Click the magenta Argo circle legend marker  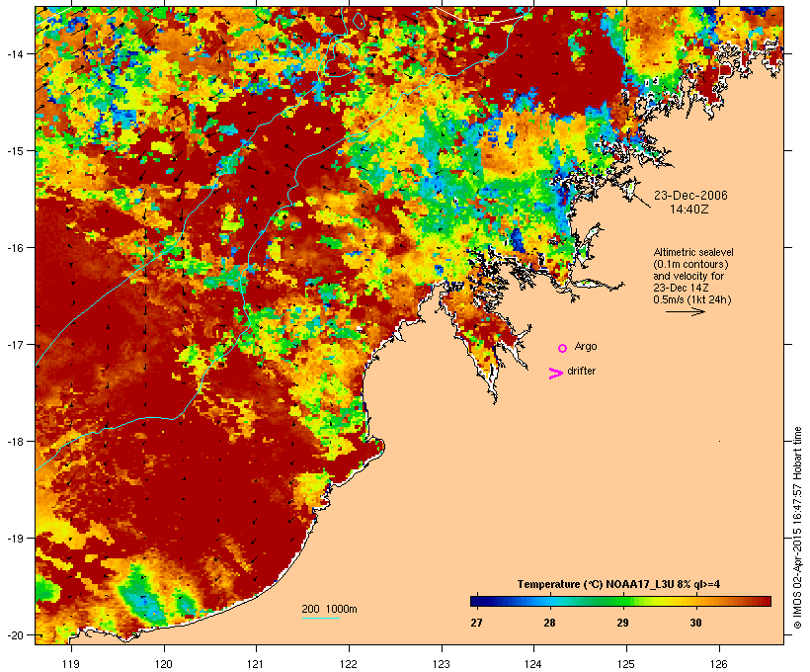click(x=563, y=349)
